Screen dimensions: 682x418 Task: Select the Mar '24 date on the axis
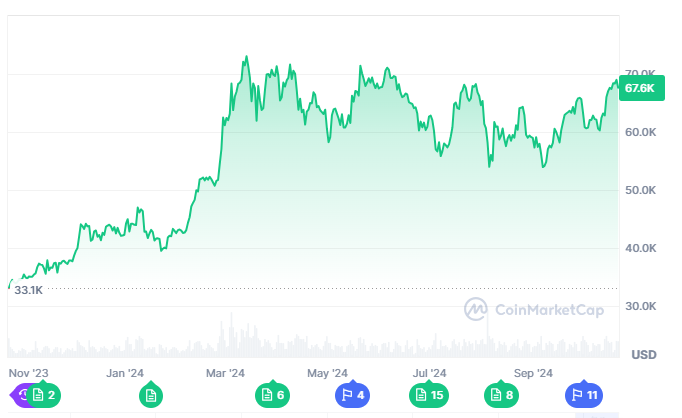[225, 373]
